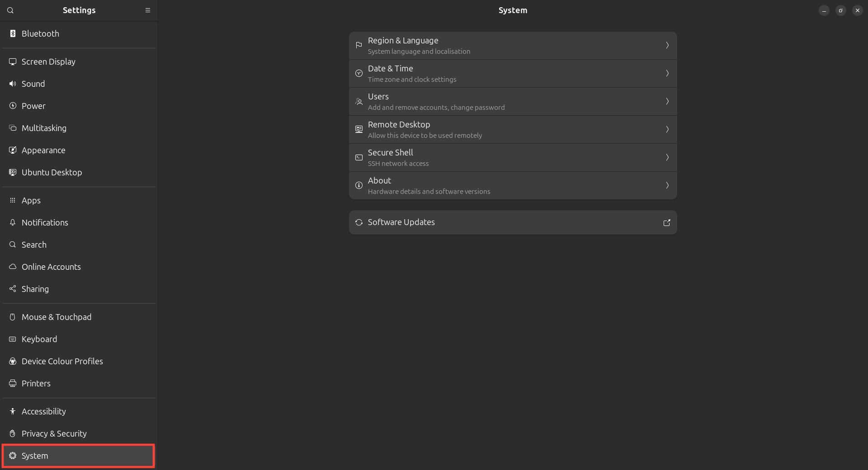Click the Accessibility icon in sidebar

tap(13, 411)
